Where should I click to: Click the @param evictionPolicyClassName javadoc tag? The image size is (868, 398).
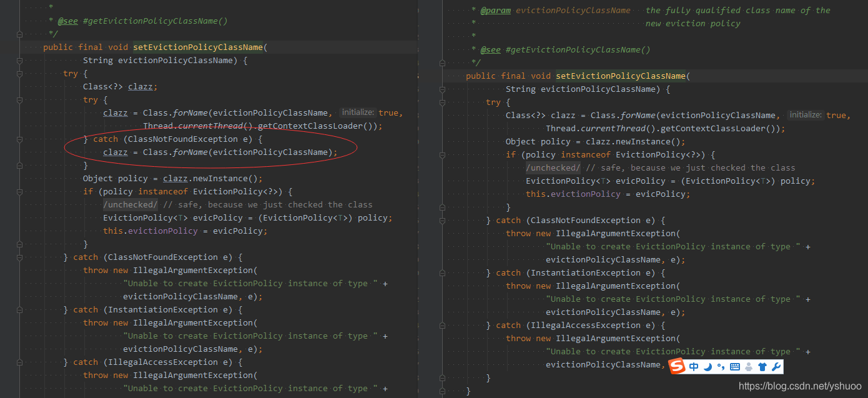496,10
